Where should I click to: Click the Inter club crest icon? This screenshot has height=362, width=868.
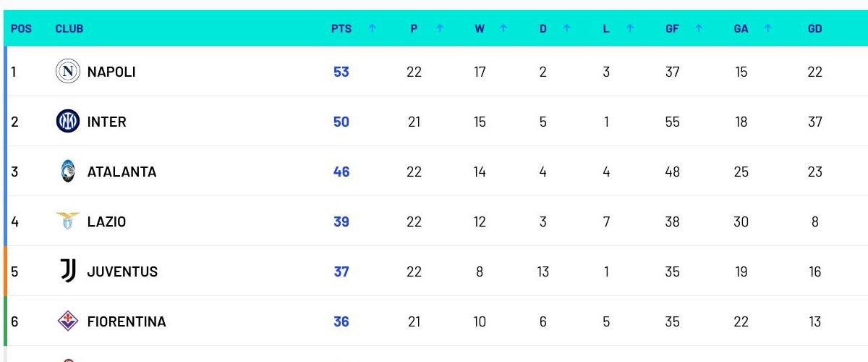point(68,121)
